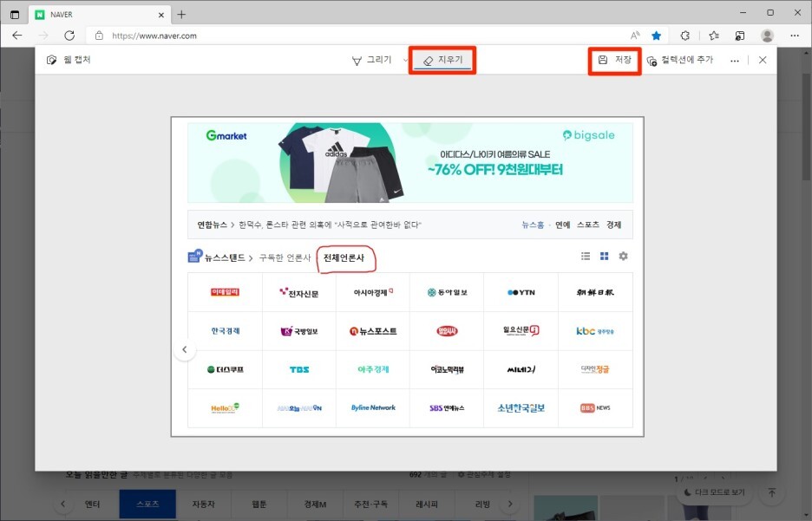
Task: Open 동아일보 press logo
Action: tap(447, 292)
